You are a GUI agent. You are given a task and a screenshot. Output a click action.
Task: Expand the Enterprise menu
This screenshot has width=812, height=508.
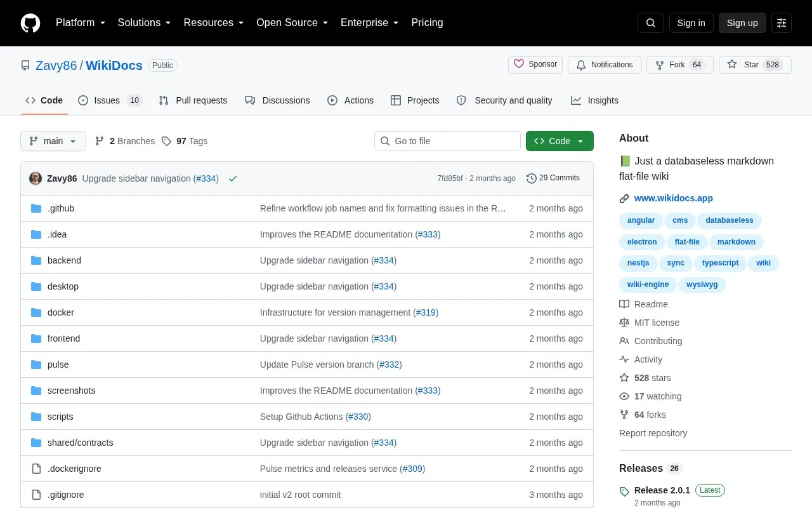(x=370, y=23)
